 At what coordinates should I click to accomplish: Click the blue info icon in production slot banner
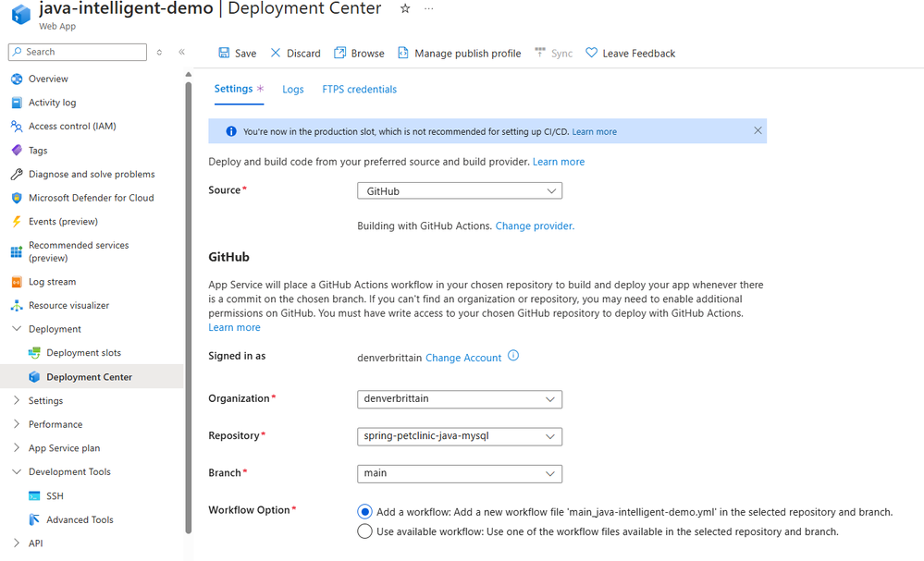point(231,131)
